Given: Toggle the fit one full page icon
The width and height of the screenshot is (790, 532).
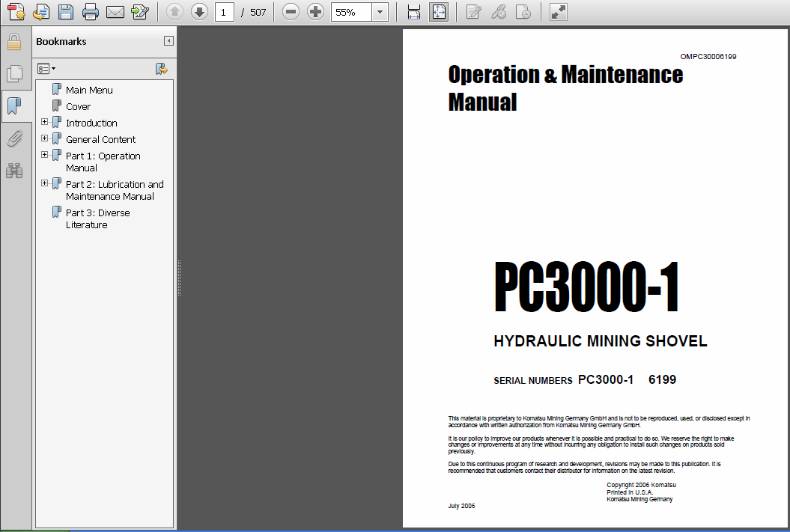Looking at the screenshot, I should pyautogui.click(x=439, y=11).
